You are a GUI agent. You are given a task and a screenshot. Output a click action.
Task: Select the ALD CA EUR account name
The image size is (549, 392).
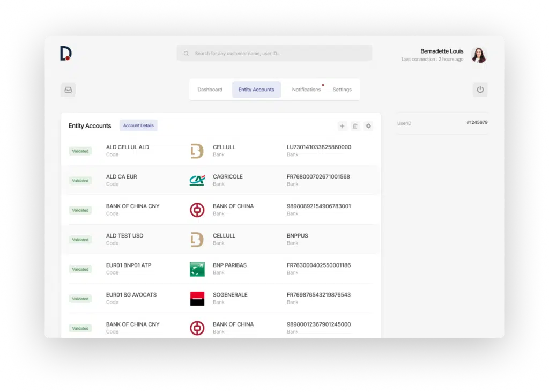click(122, 176)
